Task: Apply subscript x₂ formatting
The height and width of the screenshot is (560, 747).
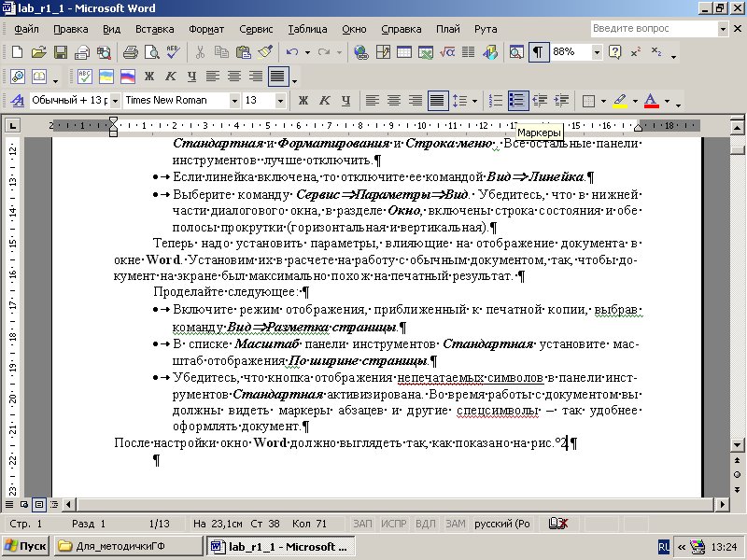Action: pyautogui.click(x=656, y=52)
